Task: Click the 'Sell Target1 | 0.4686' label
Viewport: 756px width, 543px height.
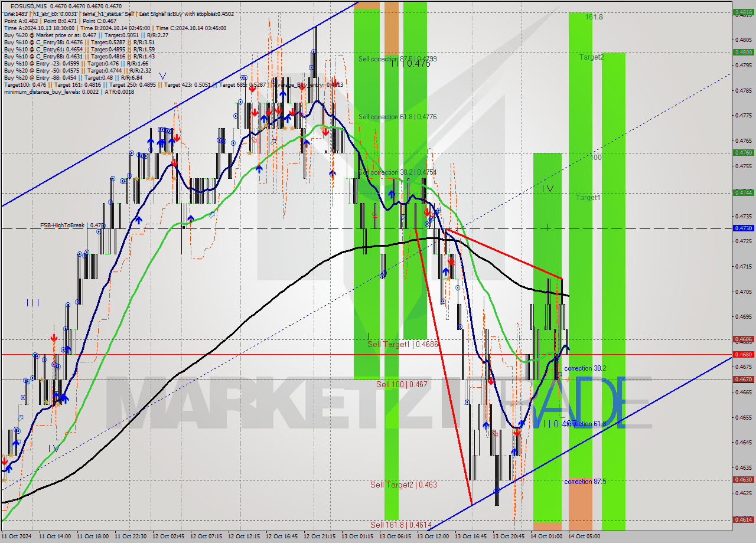Action: click(403, 344)
